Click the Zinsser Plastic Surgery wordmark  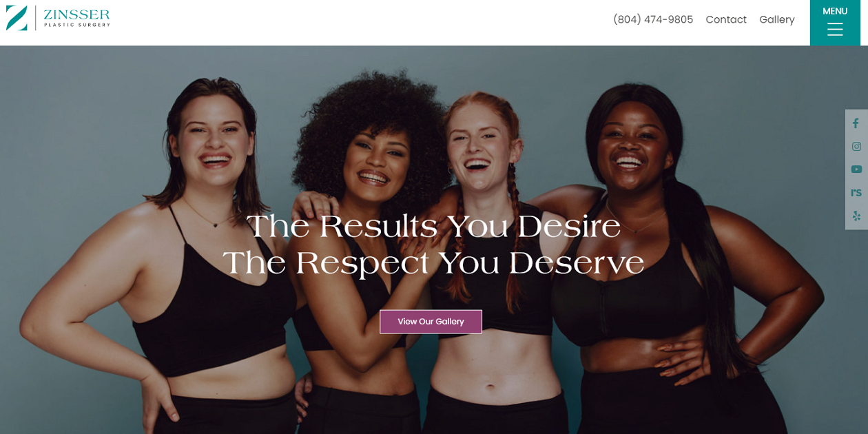76,18
